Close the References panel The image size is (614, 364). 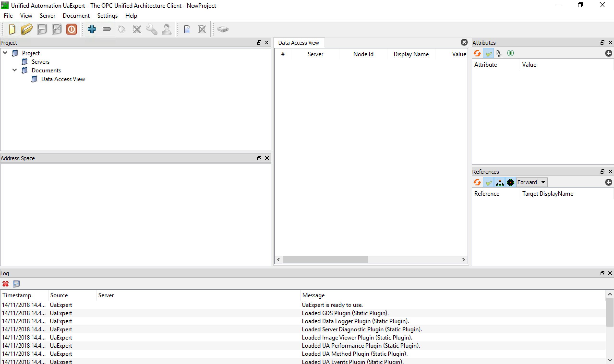pos(610,171)
